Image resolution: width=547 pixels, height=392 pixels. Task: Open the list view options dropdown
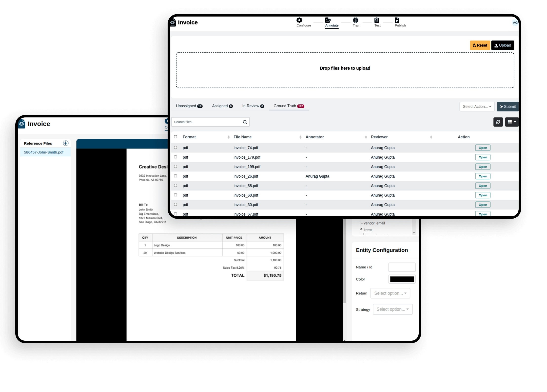512,122
